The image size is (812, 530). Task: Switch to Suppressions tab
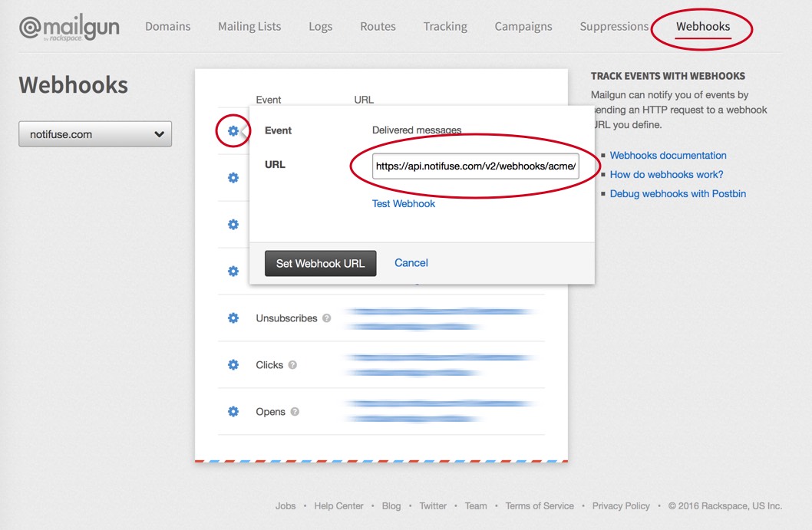pos(614,26)
